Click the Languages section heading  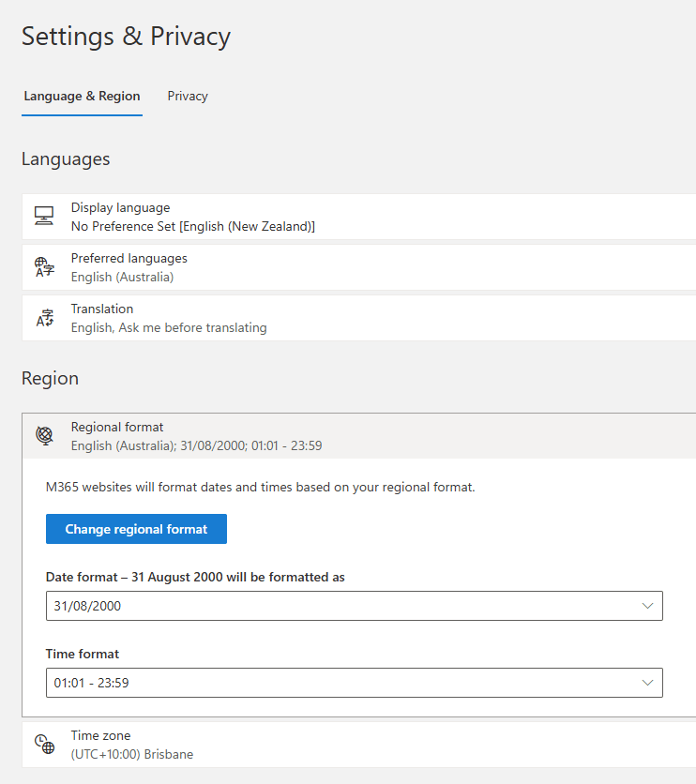pos(66,159)
